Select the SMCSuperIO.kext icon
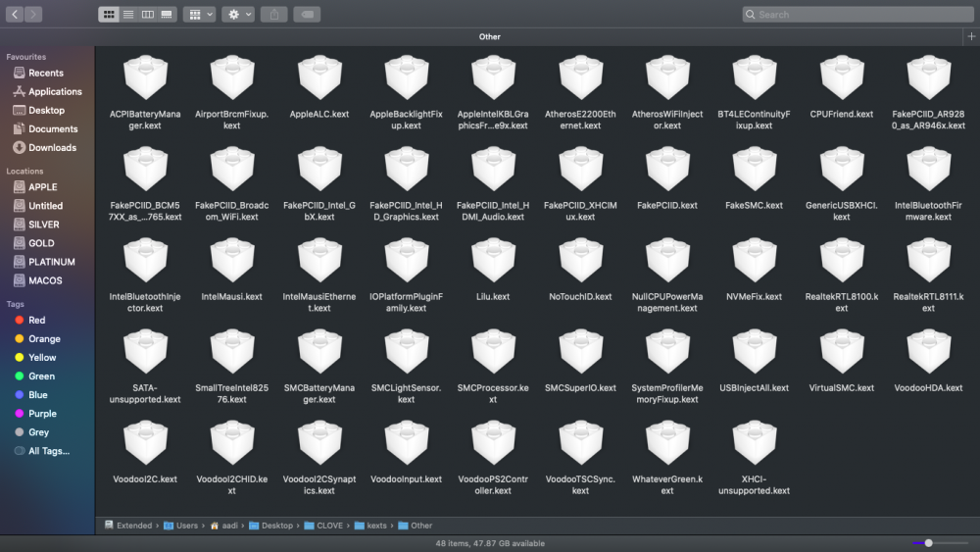 click(580, 351)
